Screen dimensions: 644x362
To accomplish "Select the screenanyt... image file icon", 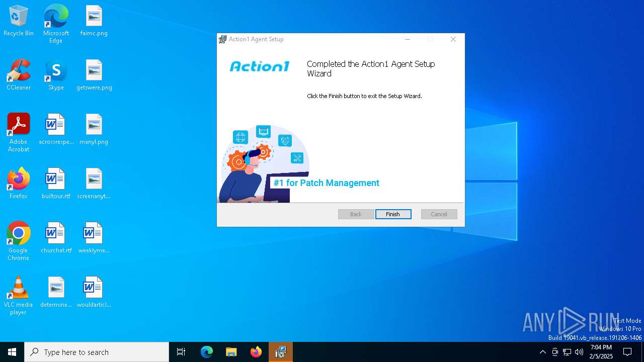I will 94,184.
